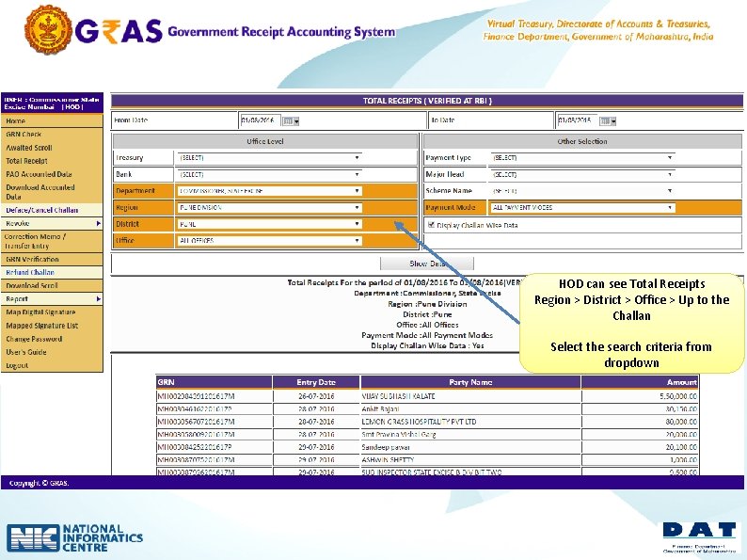Open GRN Check menu item
Image resolution: width=747 pixels, height=560 pixels.
click(52, 135)
